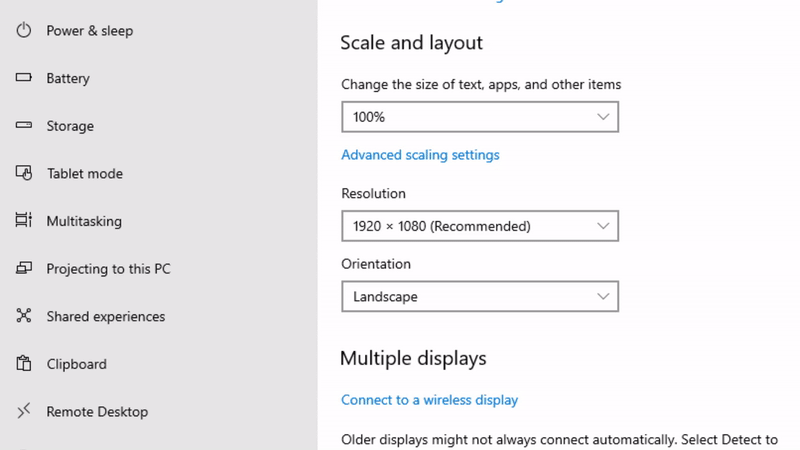This screenshot has height=450, width=800.
Task: Click the Projecting to this PC icon
Action: point(25,269)
